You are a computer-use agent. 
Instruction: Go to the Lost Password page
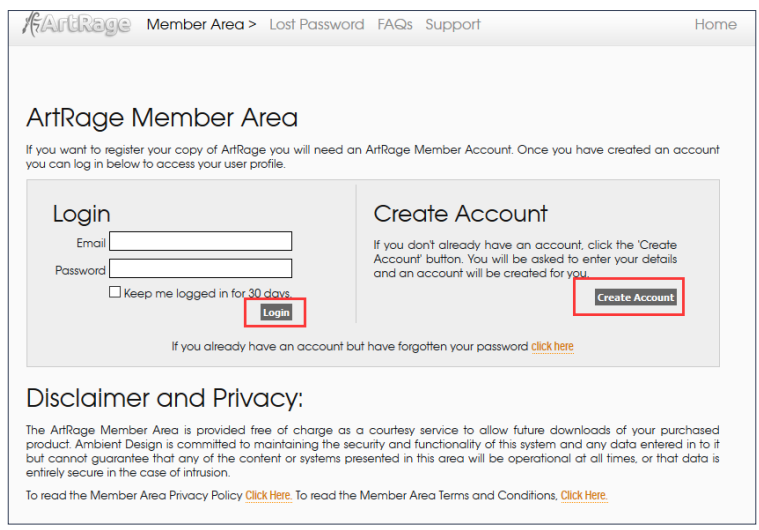pyautogui.click(x=317, y=24)
